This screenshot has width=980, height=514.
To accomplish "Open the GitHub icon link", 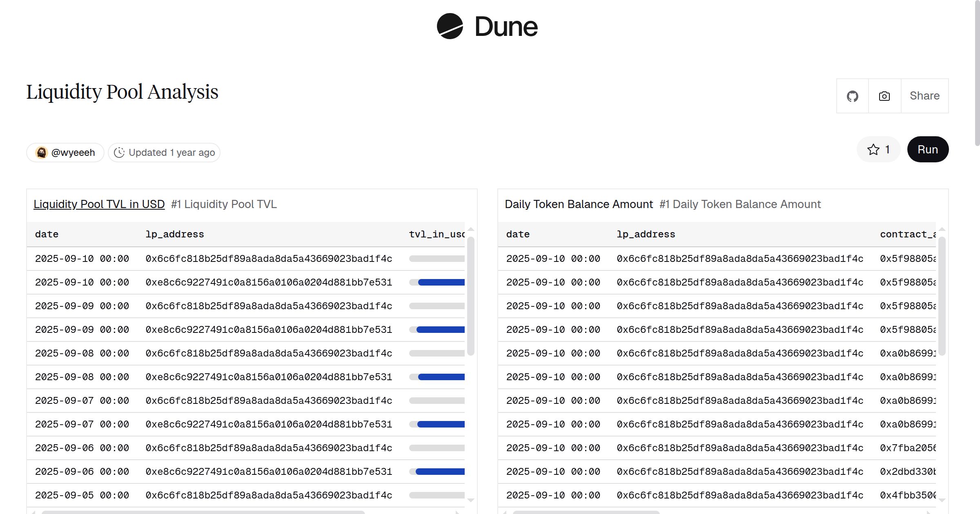I will (852, 96).
